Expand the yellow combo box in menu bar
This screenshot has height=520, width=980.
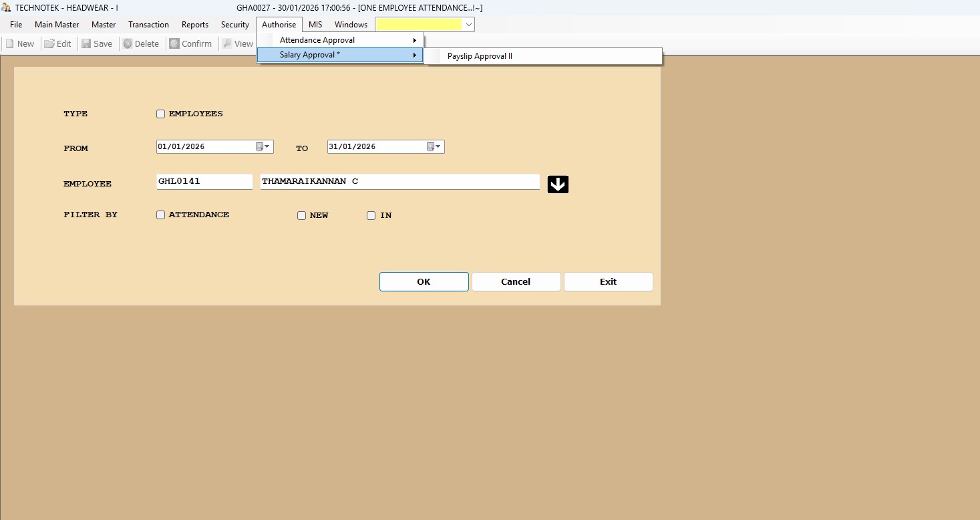(x=469, y=25)
